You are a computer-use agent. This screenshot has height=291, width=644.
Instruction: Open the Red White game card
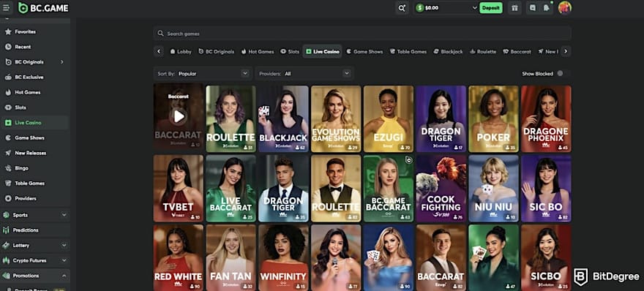(179, 258)
